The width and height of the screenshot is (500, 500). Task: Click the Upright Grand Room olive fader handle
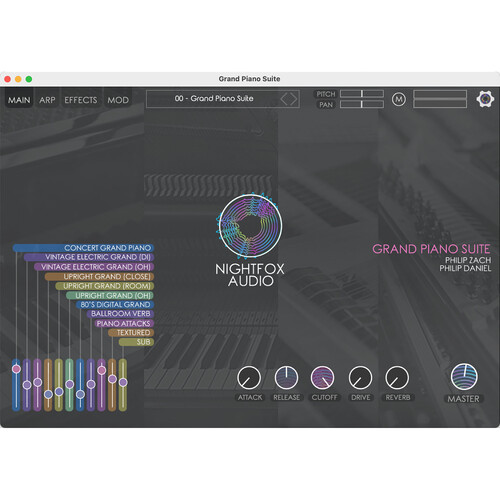(59, 391)
